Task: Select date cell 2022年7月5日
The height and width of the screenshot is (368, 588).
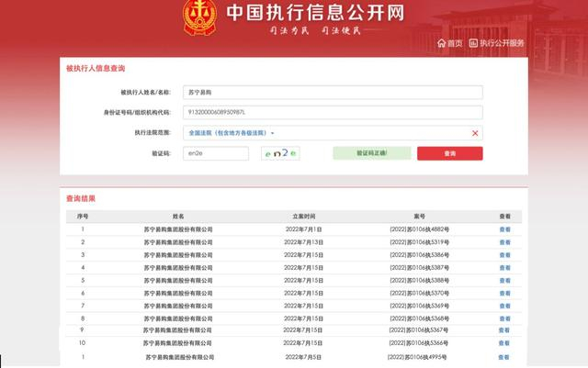Action: pyautogui.click(x=303, y=357)
